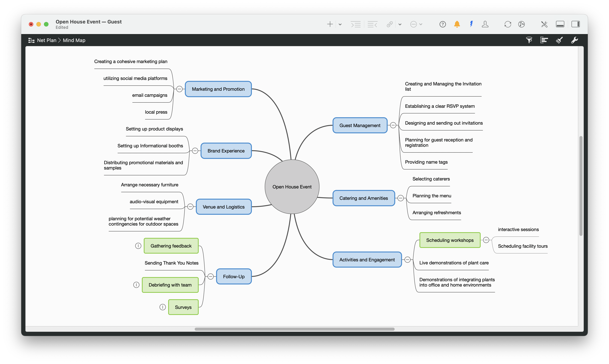Open the dropdown next to the plus button

point(340,24)
